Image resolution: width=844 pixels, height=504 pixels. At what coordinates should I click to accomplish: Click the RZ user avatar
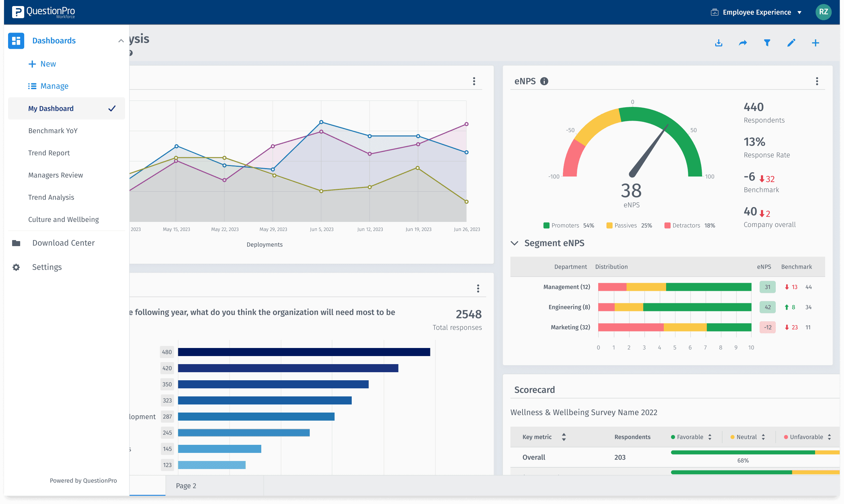pos(823,12)
